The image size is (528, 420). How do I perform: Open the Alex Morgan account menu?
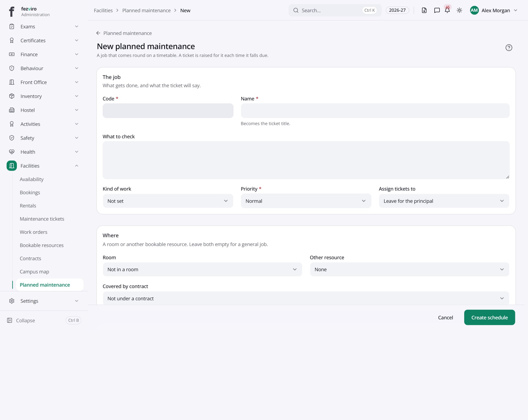point(494,10)
